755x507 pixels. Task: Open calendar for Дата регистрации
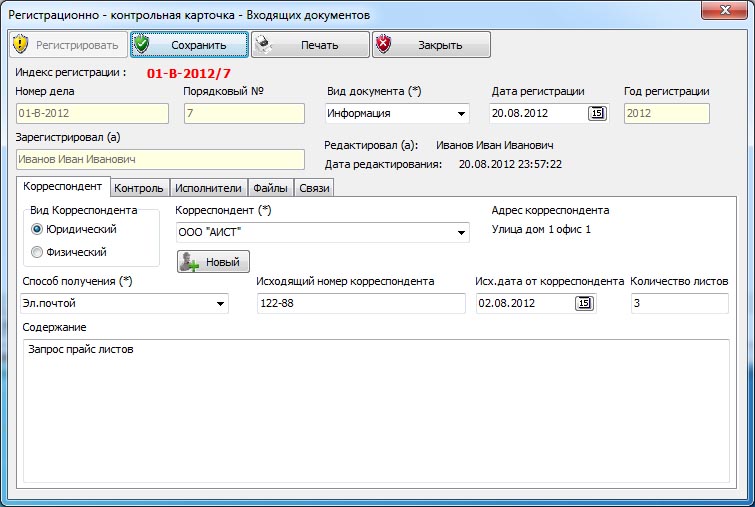tap(597, 113)
